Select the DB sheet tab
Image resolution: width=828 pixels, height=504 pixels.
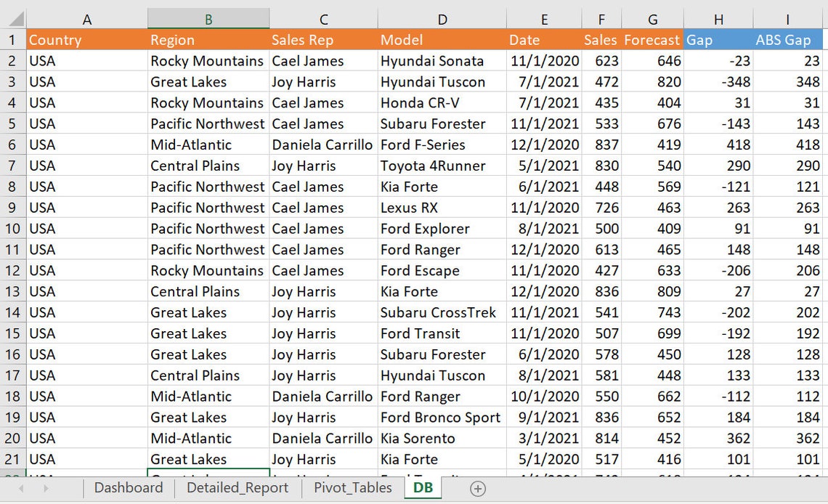pyautogui.click(x=421, y=489)
